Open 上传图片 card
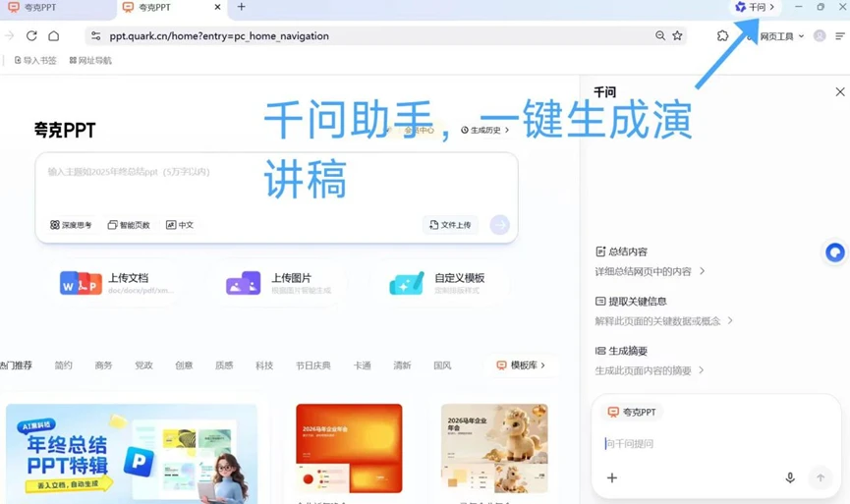The height and width of the screenshot is (504, 850). (279, 283)
